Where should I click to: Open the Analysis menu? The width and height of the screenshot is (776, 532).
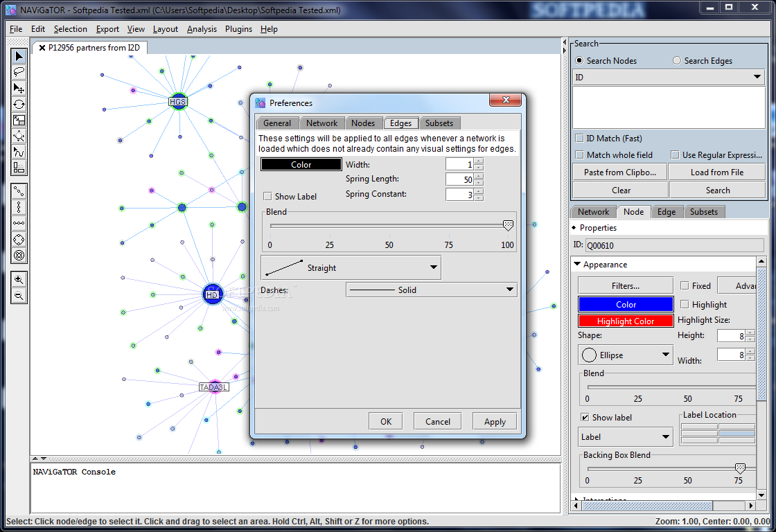202,28
